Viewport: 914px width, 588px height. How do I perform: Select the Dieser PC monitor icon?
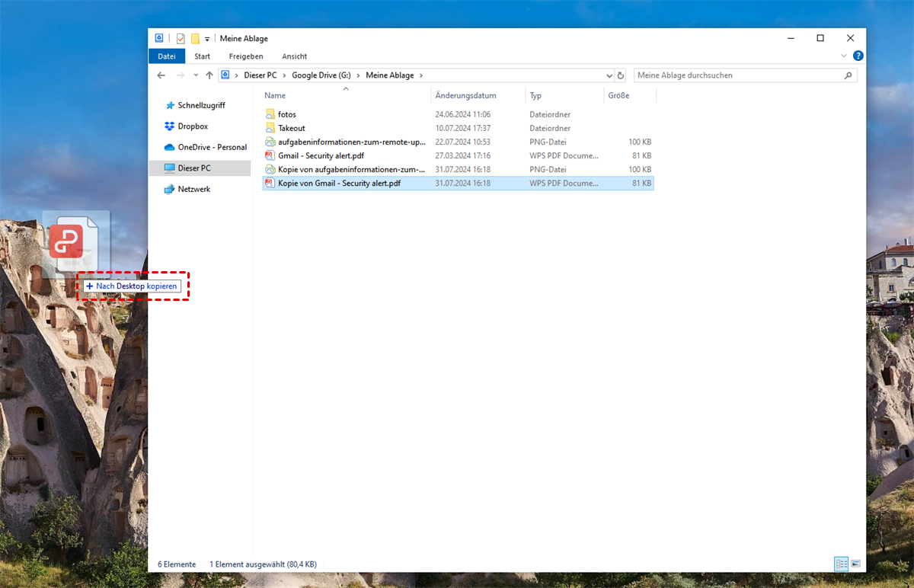[169, 168]
